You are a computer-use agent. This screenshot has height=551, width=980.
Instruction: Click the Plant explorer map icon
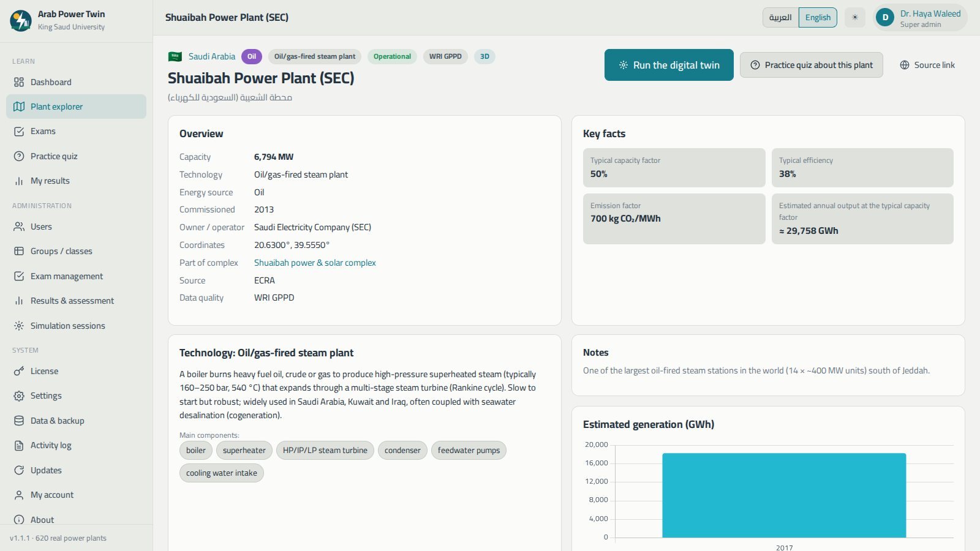[19, 107]
